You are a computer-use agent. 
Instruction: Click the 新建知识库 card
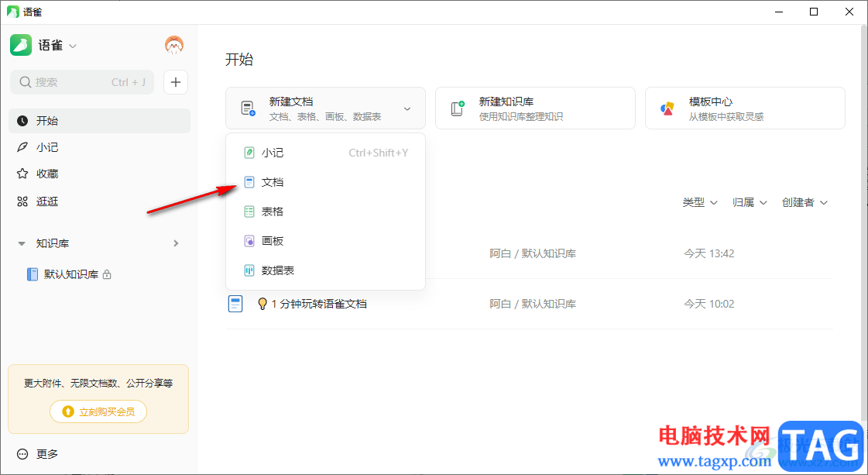coord(535,108)
